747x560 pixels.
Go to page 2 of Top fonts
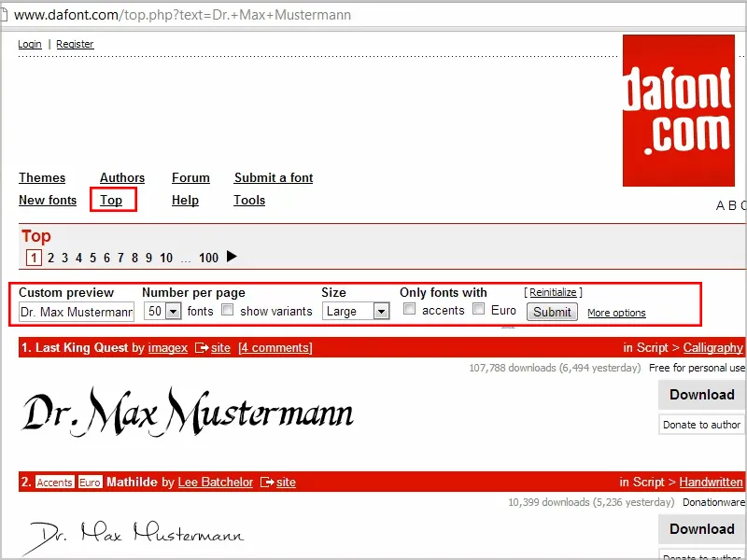(50, 258)
